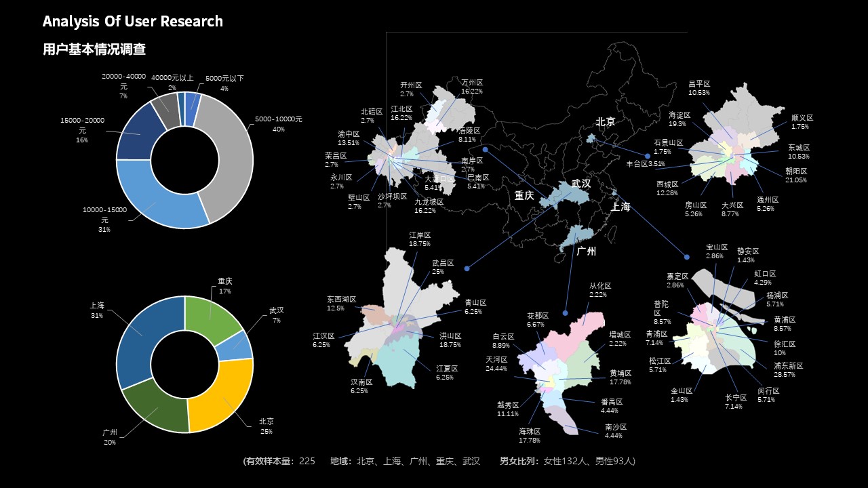Select the '朝阳区 21.05%' district label
This screenshot has width=868, height=488.
pyautogui.click(x=796, y=176)
